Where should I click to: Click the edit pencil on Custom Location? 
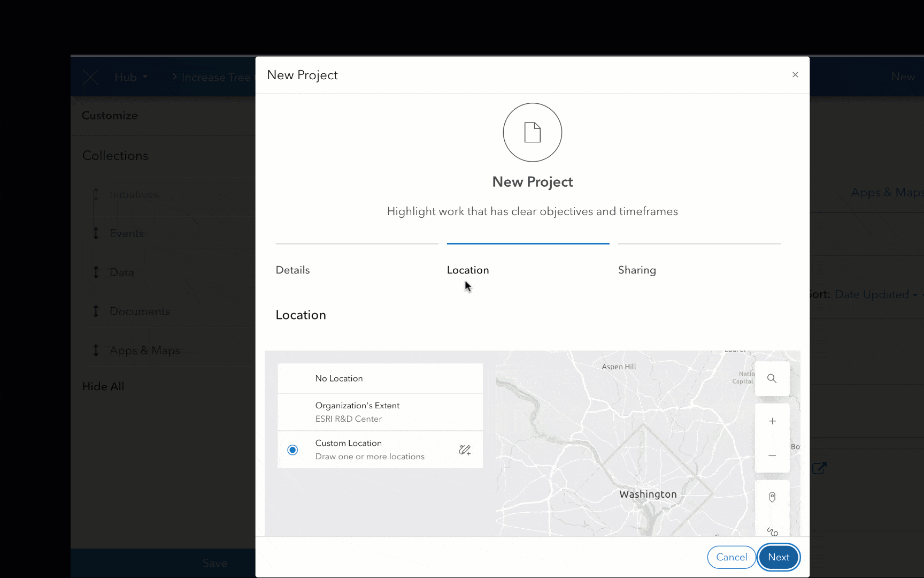click(465, 450)
